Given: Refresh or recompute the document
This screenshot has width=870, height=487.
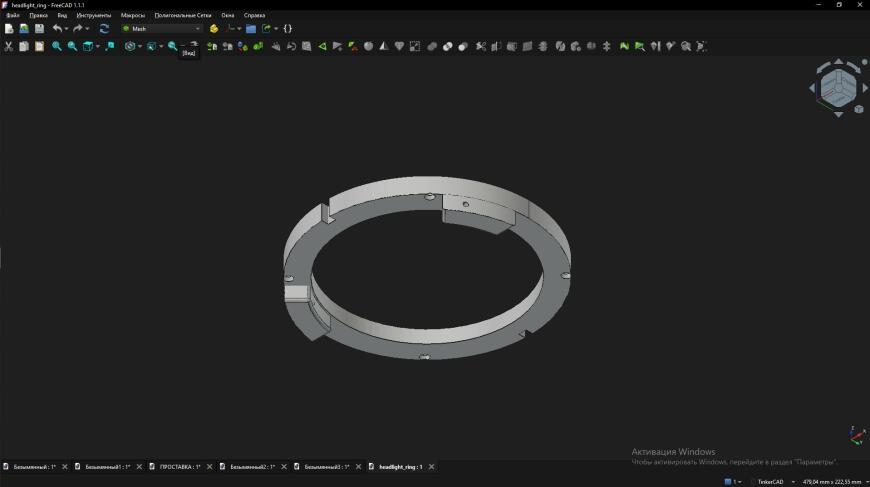Looking at the screenshot, I should tap(104, 28).
